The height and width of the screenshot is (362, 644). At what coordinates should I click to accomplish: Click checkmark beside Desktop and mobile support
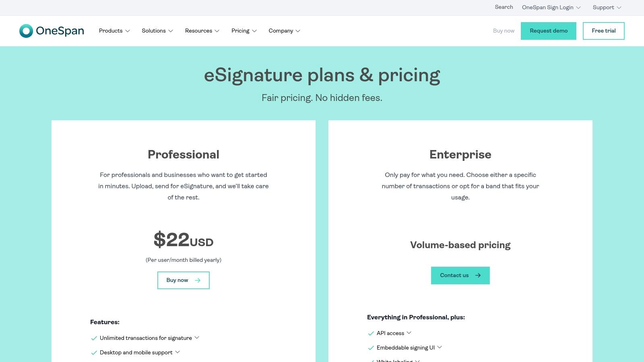tap(94, 353)
